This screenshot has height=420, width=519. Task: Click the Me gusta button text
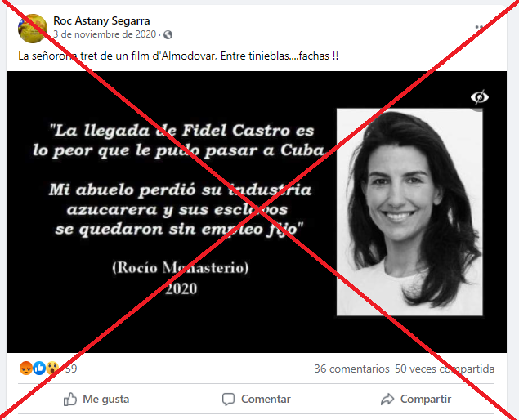coord(106,399)
